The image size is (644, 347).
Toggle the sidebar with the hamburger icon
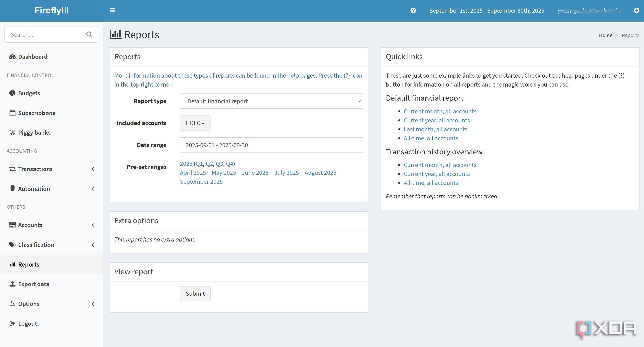coord(112,10)
